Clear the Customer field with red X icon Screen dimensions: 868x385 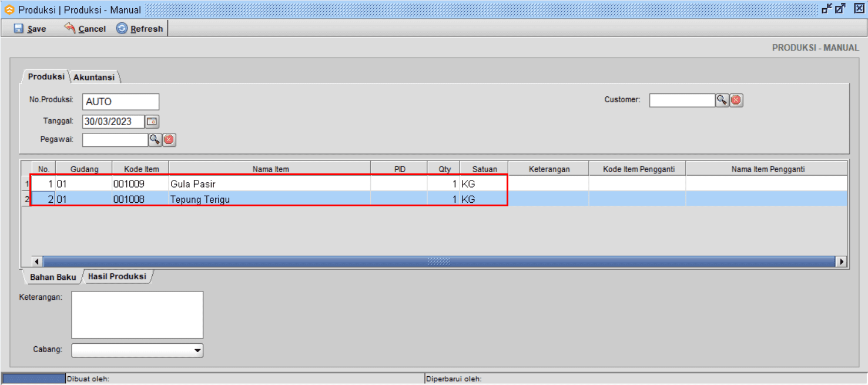736,100
